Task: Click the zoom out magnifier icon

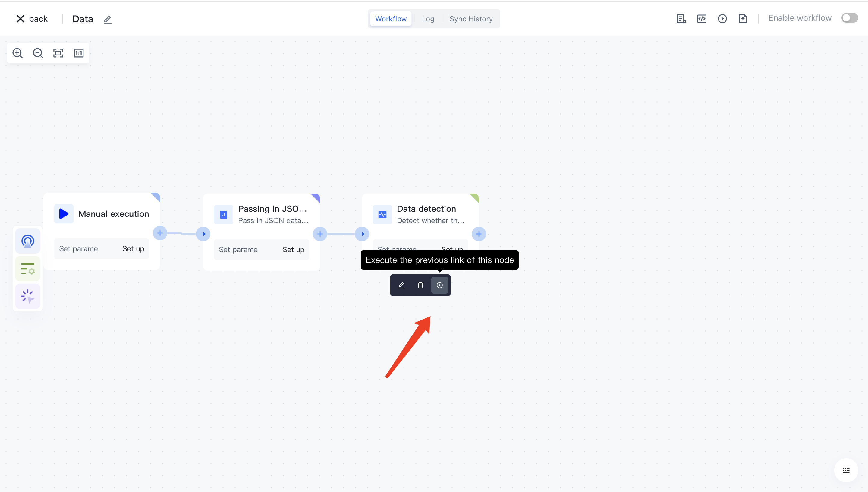Action: pyautogui.click(x=38, y=53)
